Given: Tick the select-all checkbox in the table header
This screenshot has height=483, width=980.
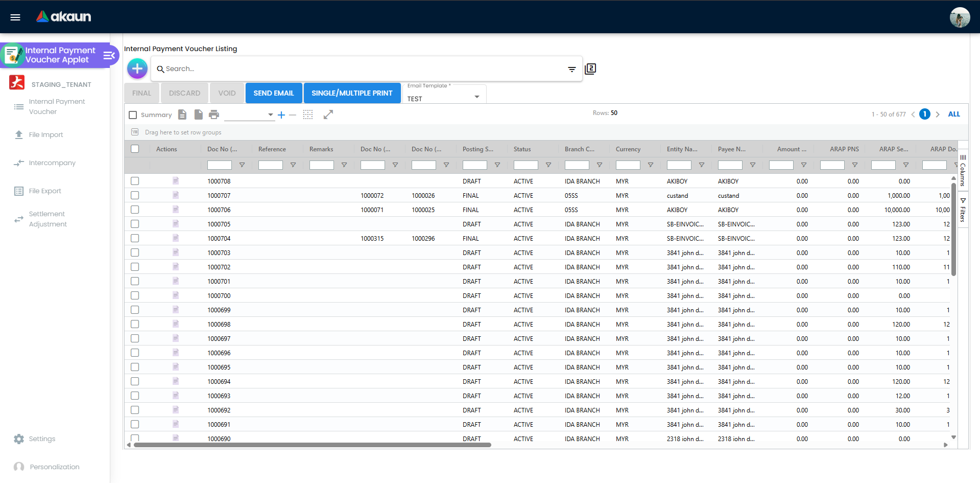Looking at the screenshot, I should click(135, 149).
